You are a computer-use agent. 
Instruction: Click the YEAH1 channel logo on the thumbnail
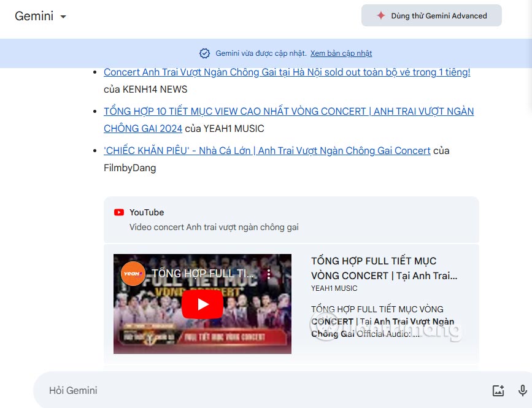pyautogui.click(x=133, y=274)
